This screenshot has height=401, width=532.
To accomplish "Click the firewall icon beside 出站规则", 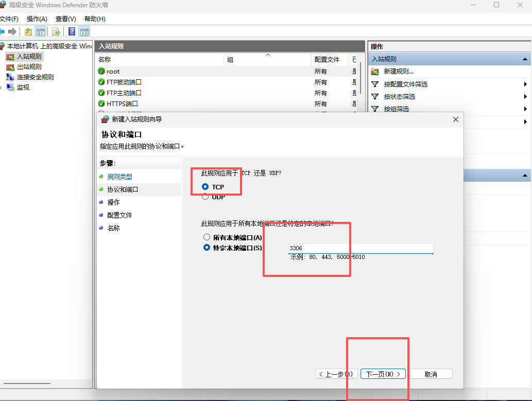I will coord(10,67).
